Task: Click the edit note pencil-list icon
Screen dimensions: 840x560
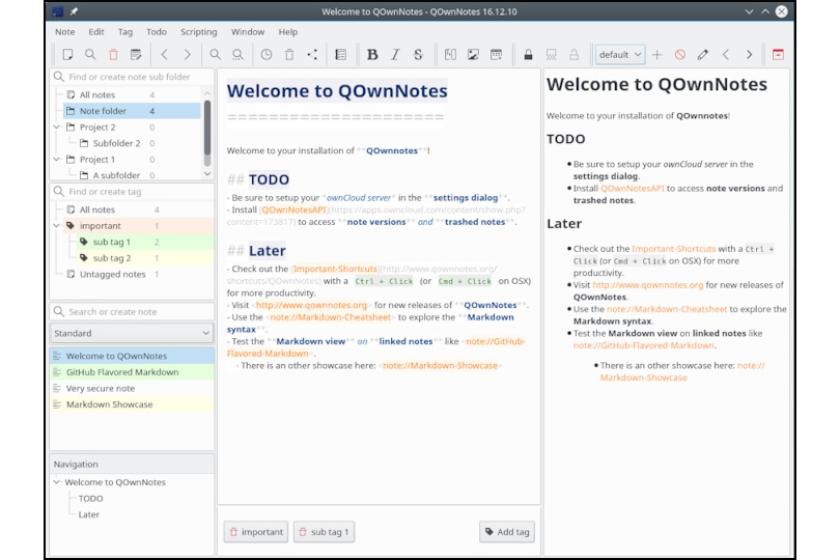Action: (x=136, y=54)
